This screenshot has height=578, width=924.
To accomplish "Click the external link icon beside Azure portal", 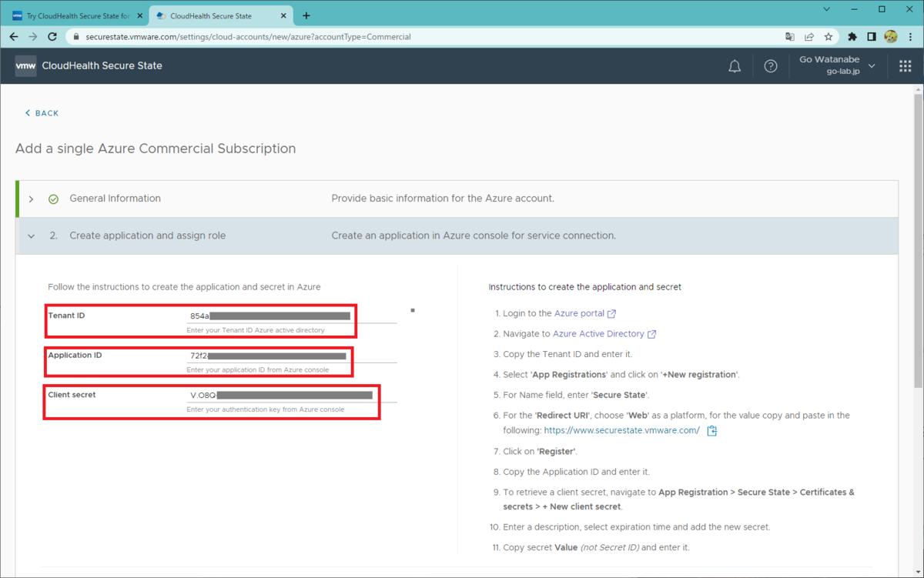I will click(612, 314).
